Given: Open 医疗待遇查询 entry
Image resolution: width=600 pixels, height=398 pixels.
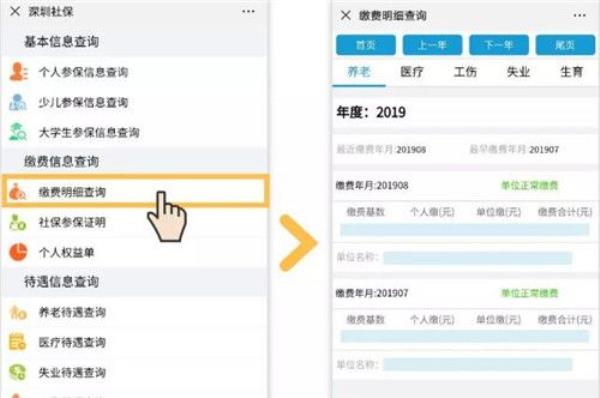Looking at the screenshot, I should tap(134, 342).
